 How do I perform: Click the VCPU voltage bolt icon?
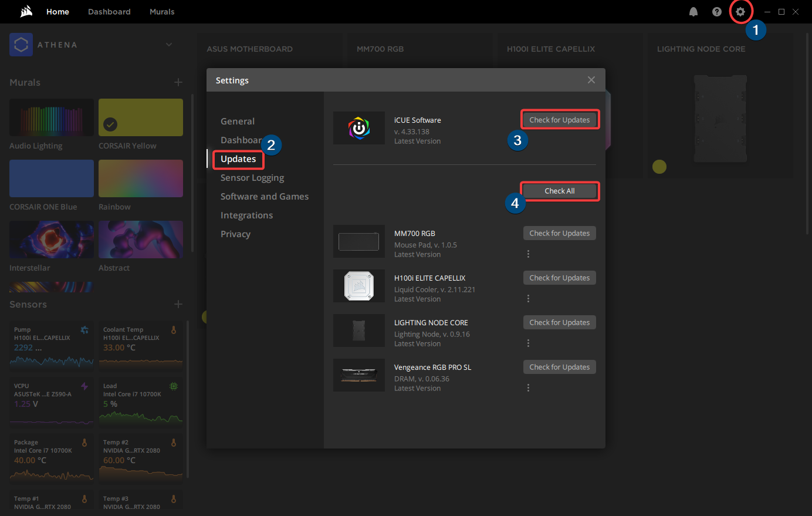[x=84, y=386]
